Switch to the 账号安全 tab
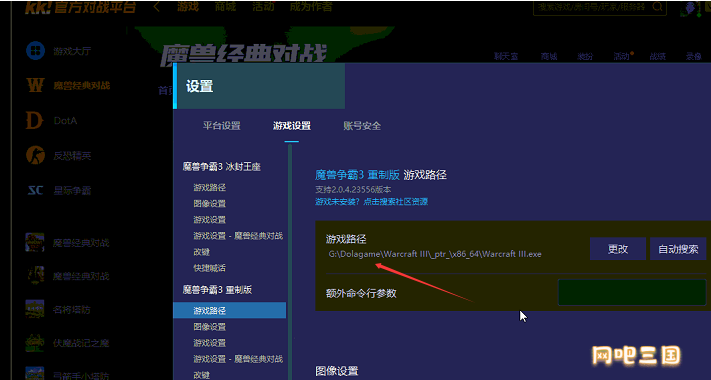Screen dimensions: 711x380 (362, 126)
